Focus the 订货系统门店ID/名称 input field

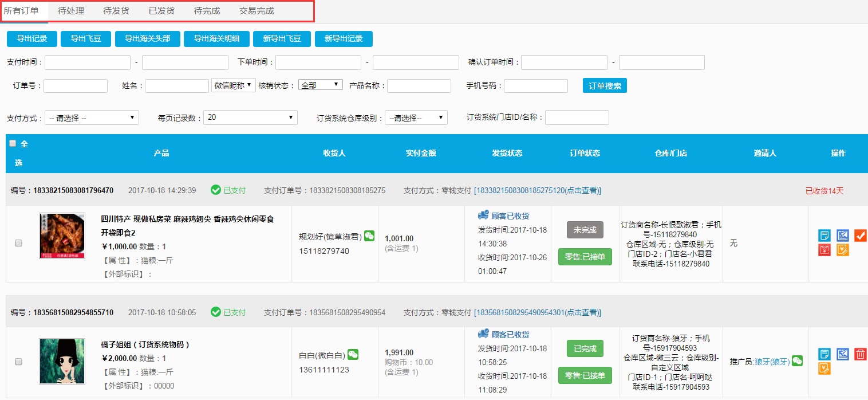click(577, 117)
